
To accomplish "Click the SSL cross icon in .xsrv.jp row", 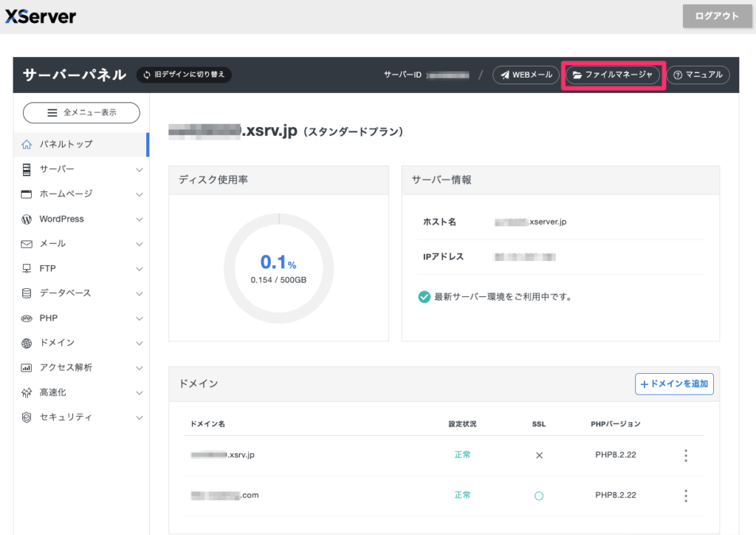I will click(539, 455).
